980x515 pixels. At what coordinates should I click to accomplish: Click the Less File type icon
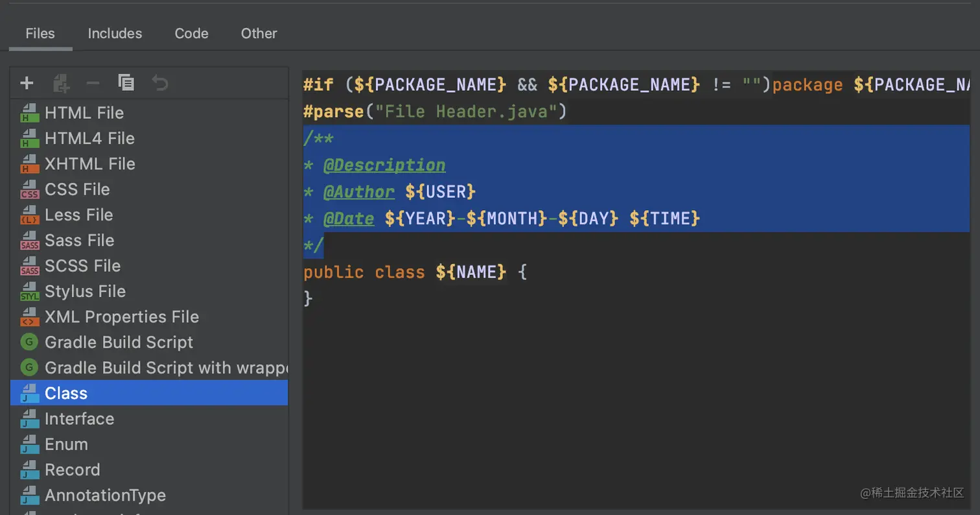pyautogui.click(x=29, y=215)
